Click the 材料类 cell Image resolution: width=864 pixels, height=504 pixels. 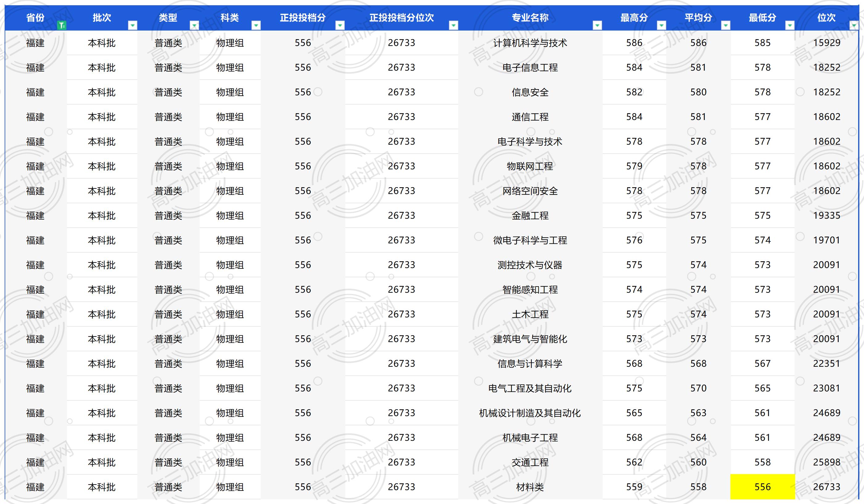[x=530, y=487]
